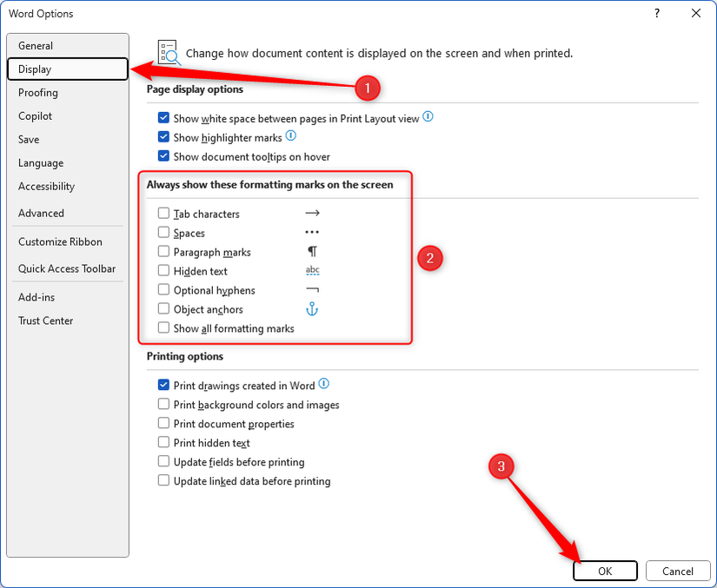The image size is (717, 588).
Task: Click the paragraph mark pilcrow symbol
Action: [x=310, y=251]
